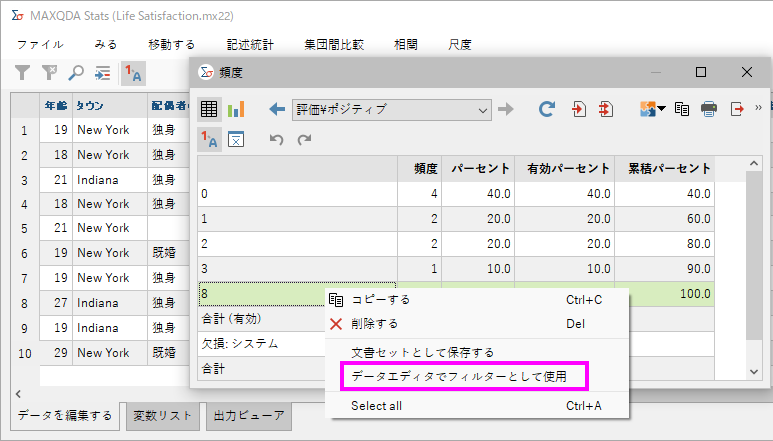Click 既婚 cell in data row 6
Image resolution: width=773 pixels, height=441 pixels.
pyautogui.click(x=169, y=253)
